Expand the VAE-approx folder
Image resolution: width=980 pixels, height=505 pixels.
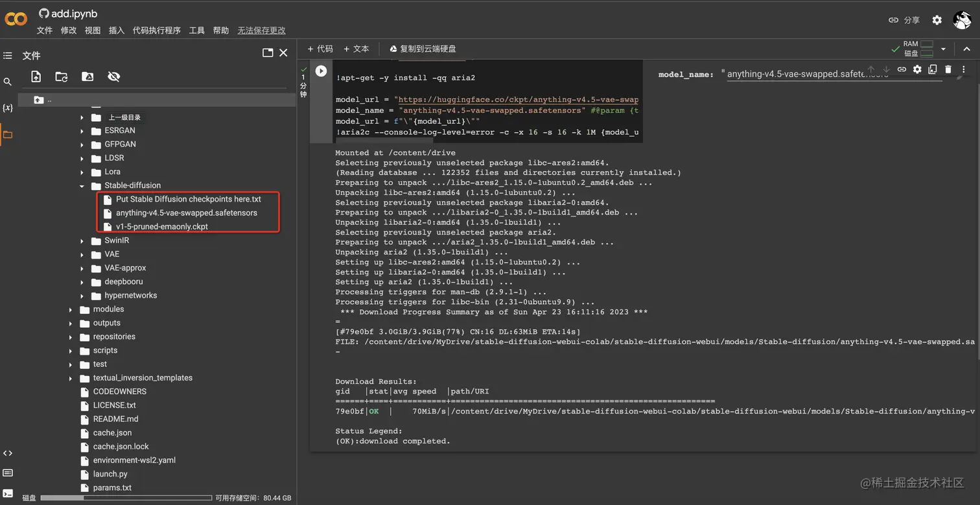point(82,268)
